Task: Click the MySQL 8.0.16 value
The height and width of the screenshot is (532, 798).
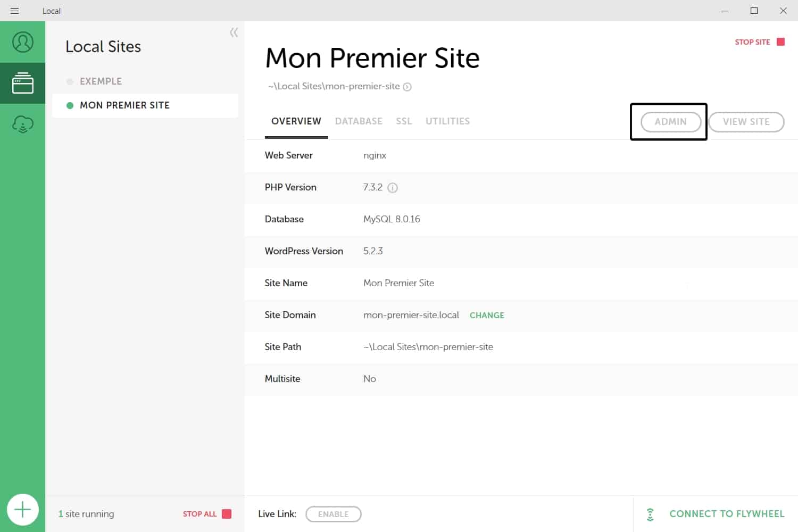Action: tap(392, 219)
